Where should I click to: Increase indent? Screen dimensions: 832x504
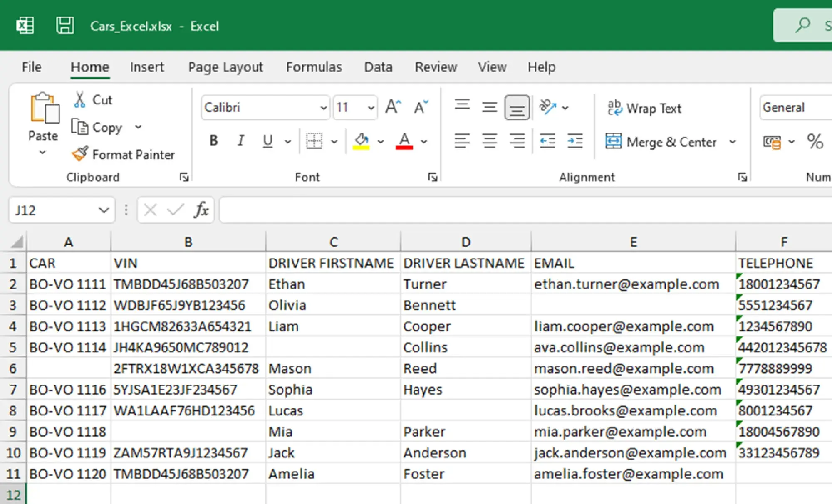[x=575, y=141]
